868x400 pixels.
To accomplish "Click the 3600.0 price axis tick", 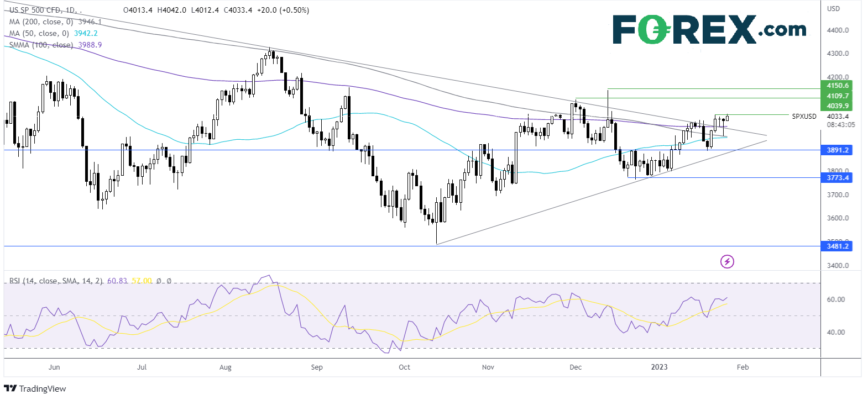I will [838, 218].
